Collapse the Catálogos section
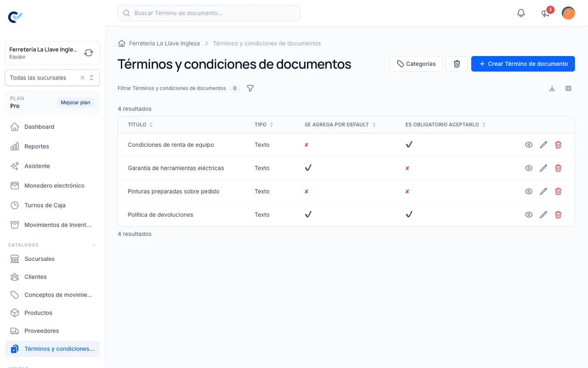Image resolution: width=588 pixels, height=368 pixels. click(x=94, y=245)
